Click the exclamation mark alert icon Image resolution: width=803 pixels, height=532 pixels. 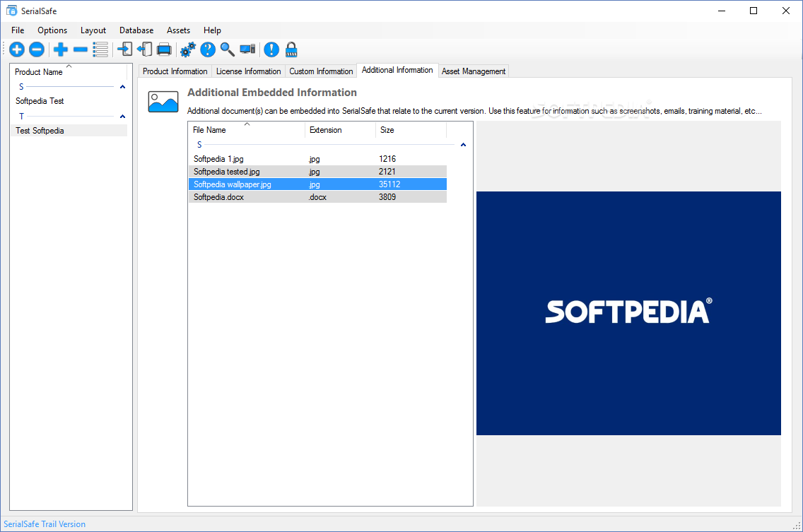click(271, 49)
